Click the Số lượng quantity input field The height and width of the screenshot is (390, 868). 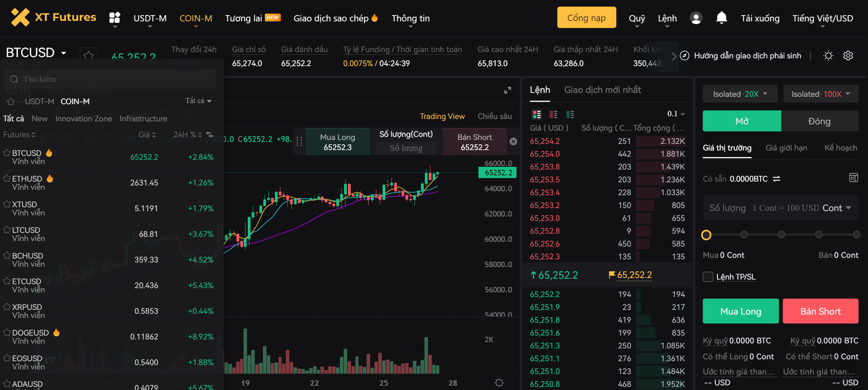pyautogui.click(x=781, y=208)
